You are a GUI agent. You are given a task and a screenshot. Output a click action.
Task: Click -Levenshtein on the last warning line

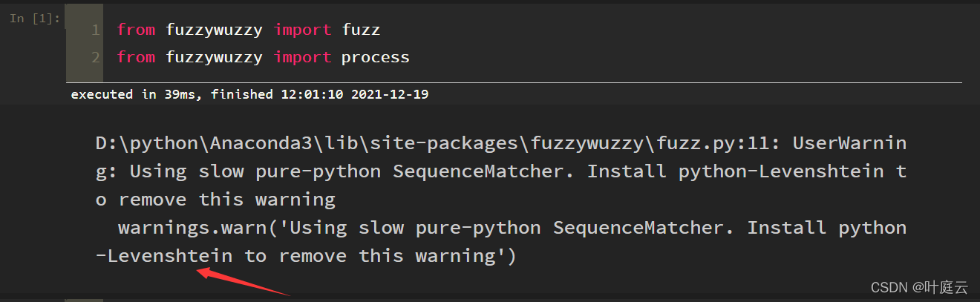(x=164, y=256)
